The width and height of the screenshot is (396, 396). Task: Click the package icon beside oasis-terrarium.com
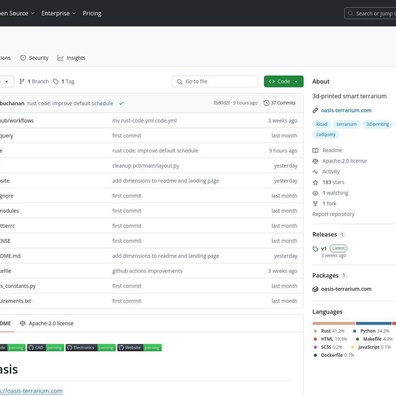(315, 289)
